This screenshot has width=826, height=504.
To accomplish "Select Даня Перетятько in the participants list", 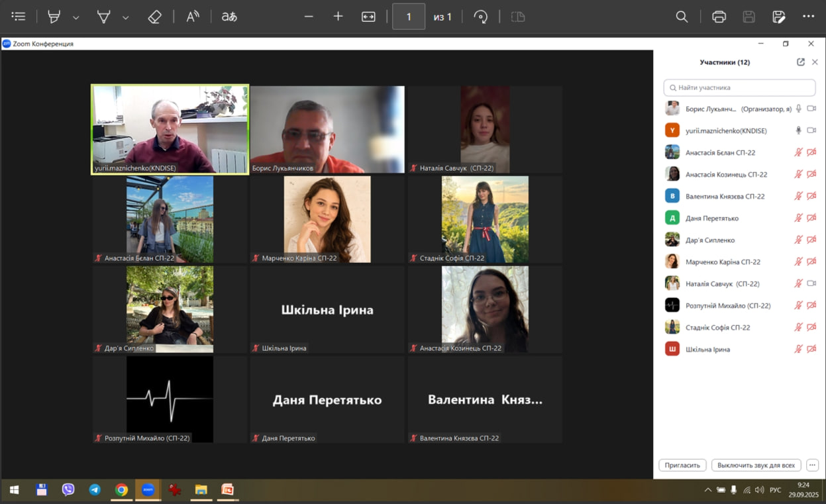I will pos(712,218).
